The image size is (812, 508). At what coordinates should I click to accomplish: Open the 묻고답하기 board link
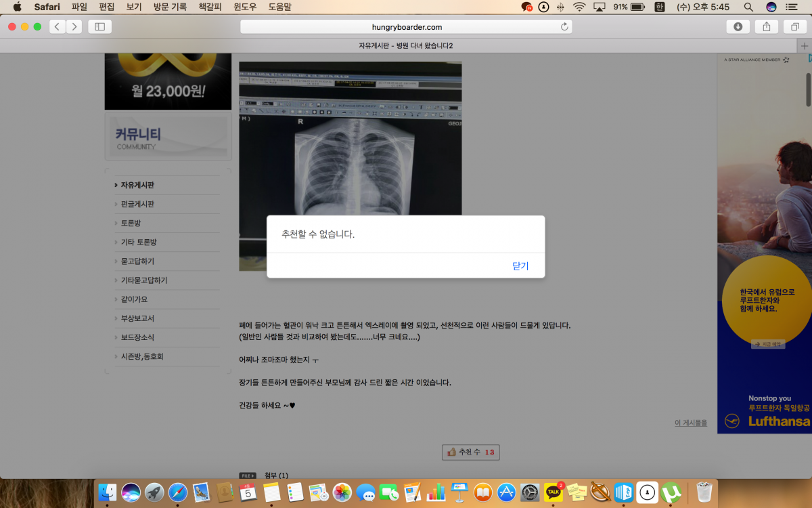(x=138, y=261)
